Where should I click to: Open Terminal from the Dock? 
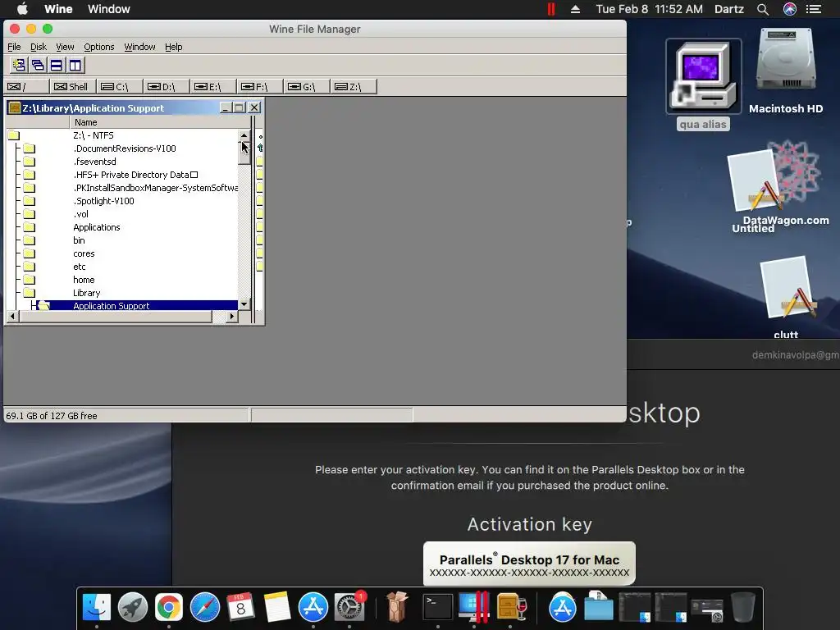(438, 607)
